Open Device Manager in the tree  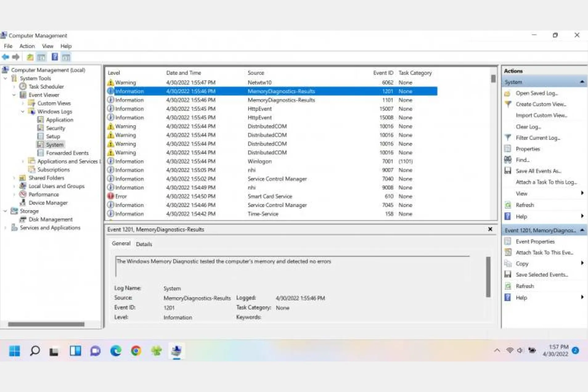tap(48, 203)
